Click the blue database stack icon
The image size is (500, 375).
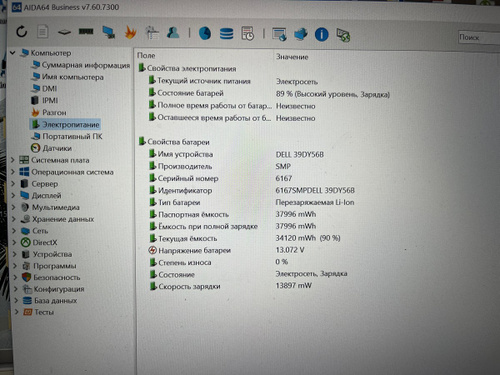[x=227, y=34]
